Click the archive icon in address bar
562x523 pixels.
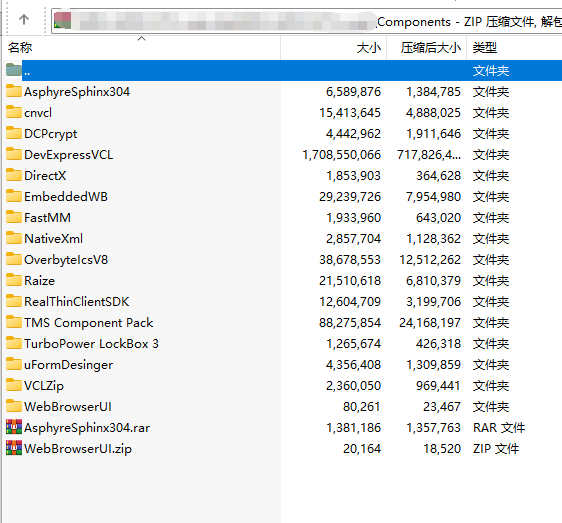(x=62, y=20)
